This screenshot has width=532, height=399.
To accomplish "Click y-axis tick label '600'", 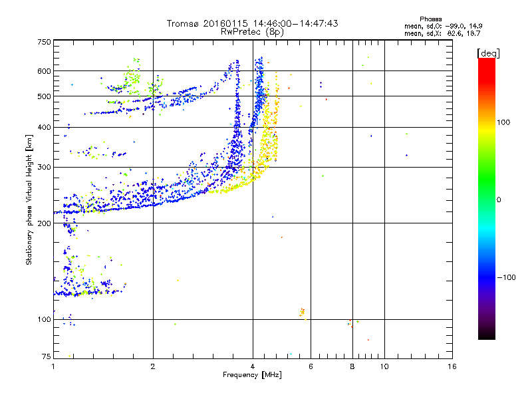I will 44,71.
